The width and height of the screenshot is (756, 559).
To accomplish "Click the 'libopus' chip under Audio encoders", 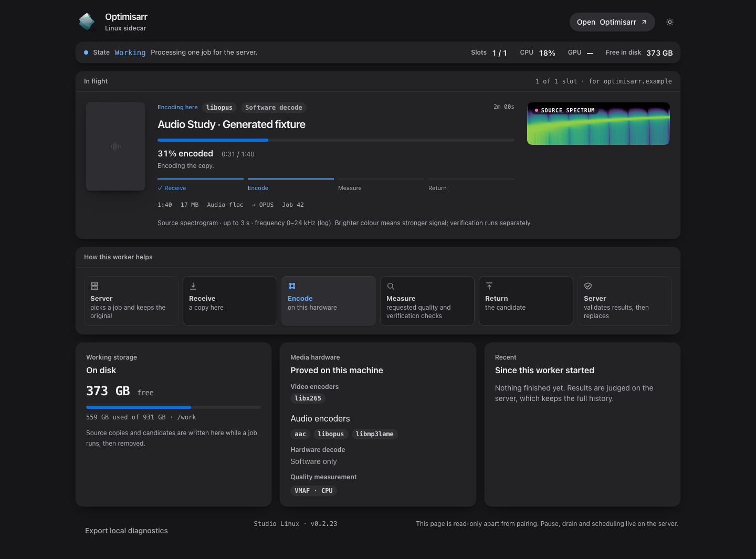I will (331, 434).
